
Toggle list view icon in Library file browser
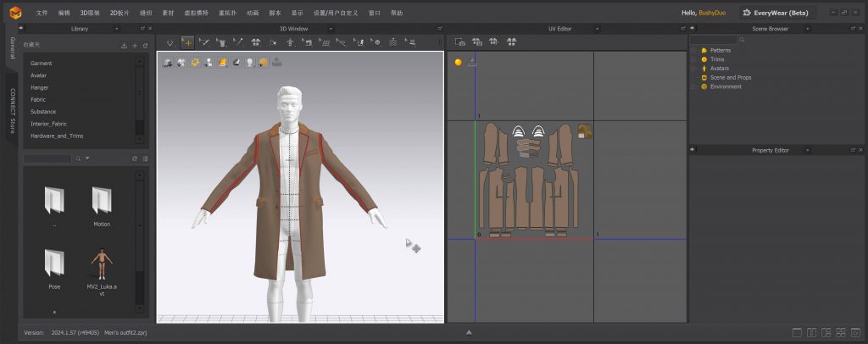(x=145, y=158)
